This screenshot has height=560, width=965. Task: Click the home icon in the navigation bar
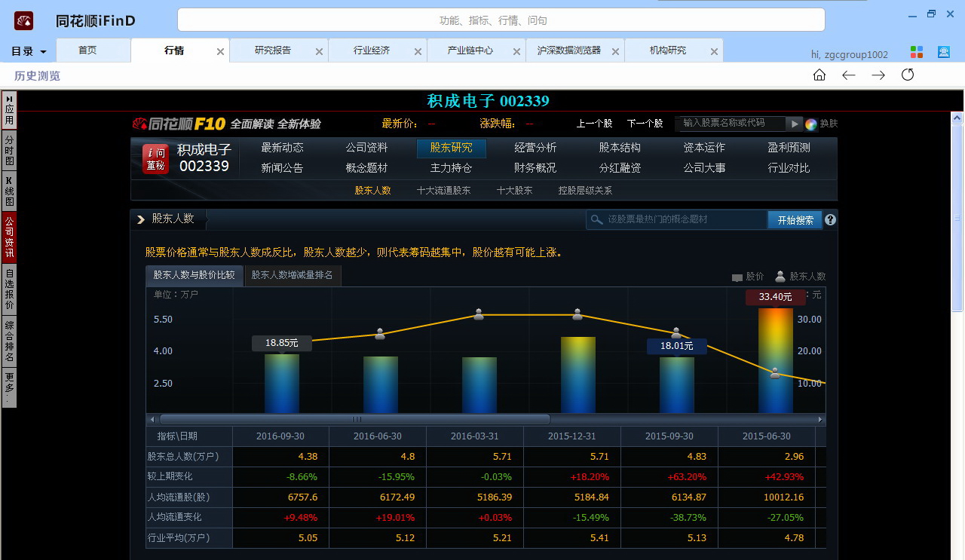pyautogui.click(x=819, y=75)
